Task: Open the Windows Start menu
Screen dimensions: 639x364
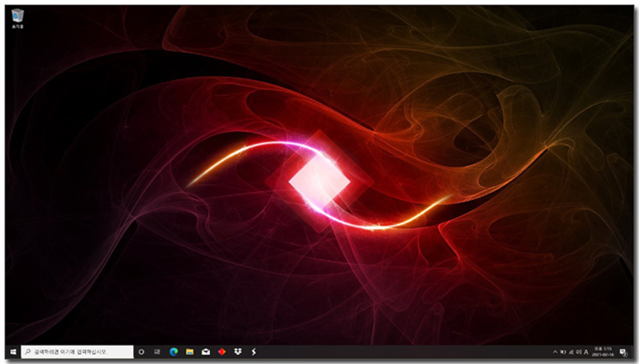Action: tap(13, 352)
